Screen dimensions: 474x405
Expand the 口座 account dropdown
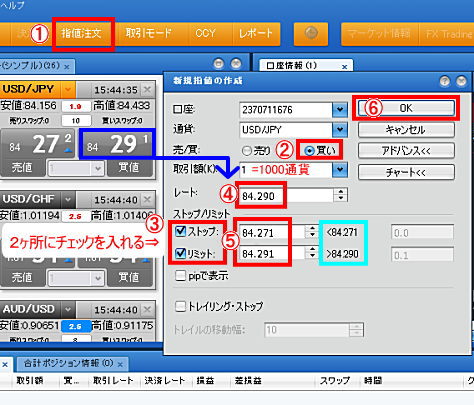click(340, 110)
